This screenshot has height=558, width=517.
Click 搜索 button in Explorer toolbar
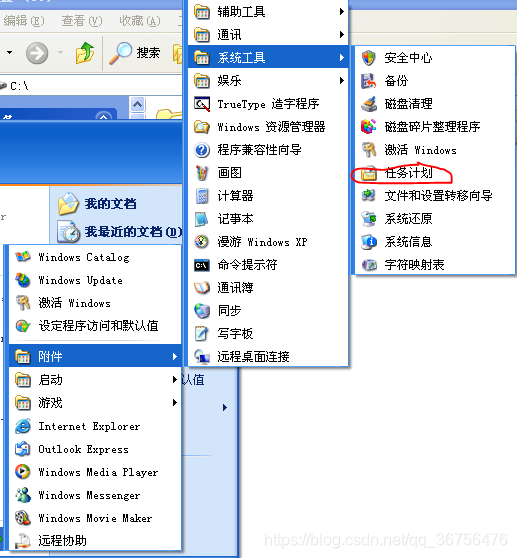coord(135,53)
